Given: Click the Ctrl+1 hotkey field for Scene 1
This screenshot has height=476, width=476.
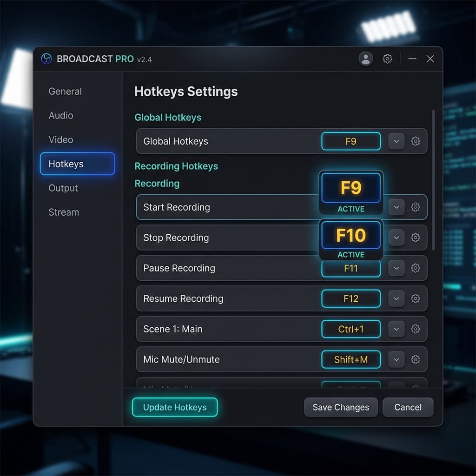Looking at the screenshot, I should (x=351, y=329).
